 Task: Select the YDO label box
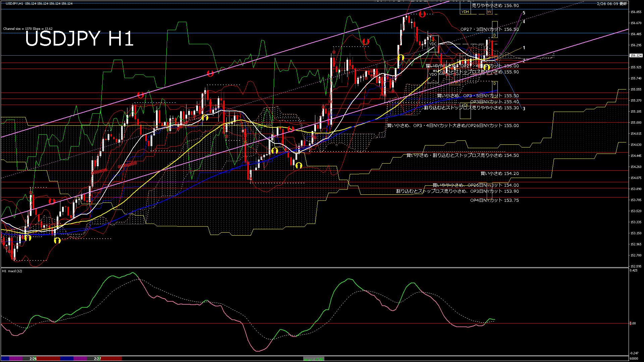[433, 74]
